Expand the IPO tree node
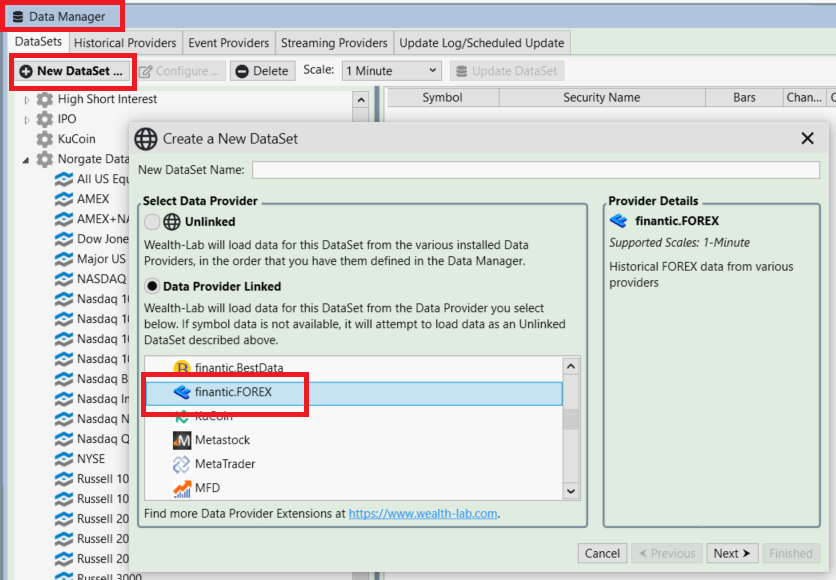 (x=27, y=120)
